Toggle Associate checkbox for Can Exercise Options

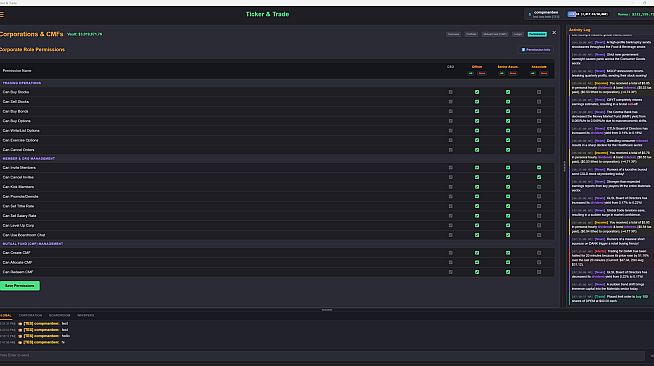point(539,140)
